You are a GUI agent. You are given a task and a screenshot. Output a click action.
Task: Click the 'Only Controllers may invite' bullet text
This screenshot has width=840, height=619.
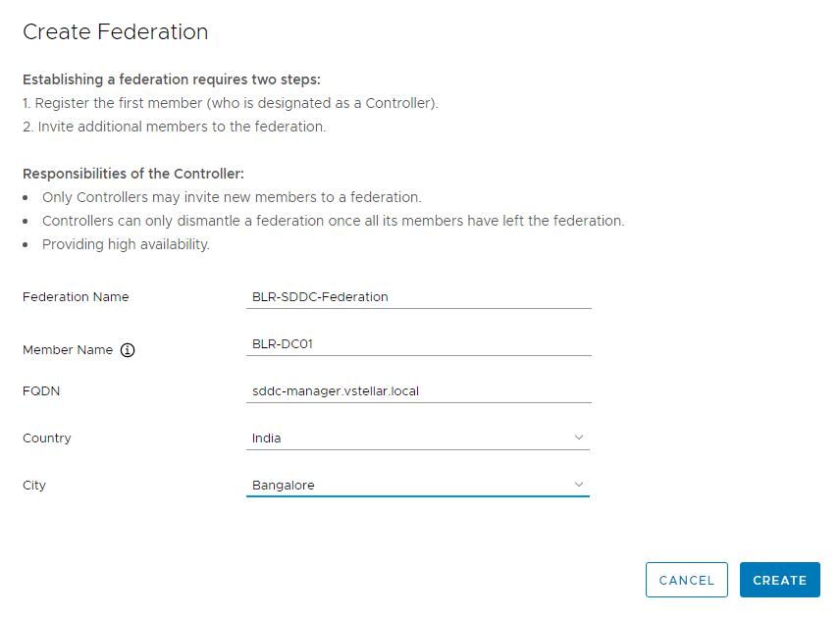[232, 197]
